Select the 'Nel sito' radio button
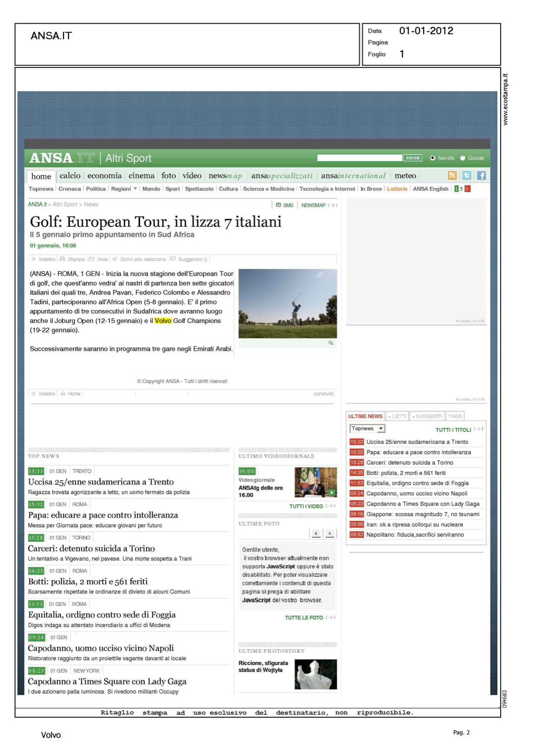 (432, 158)
